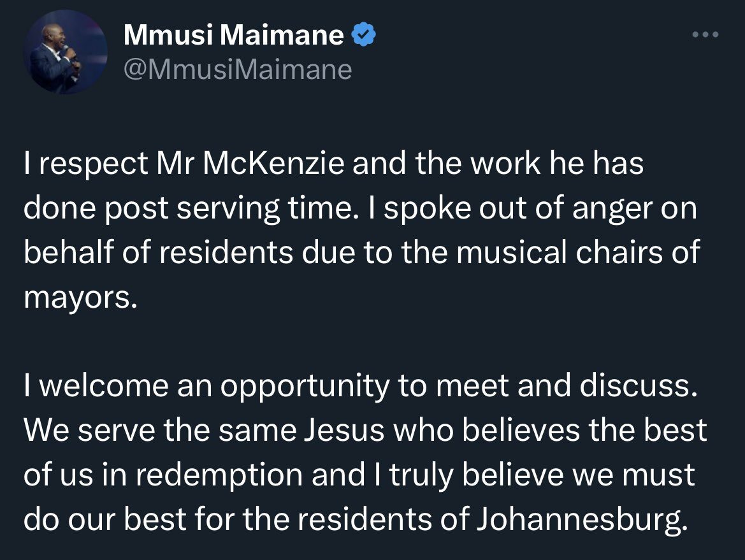
Task: Click the word "behalf" in the tweet
Action: point(69,252)
